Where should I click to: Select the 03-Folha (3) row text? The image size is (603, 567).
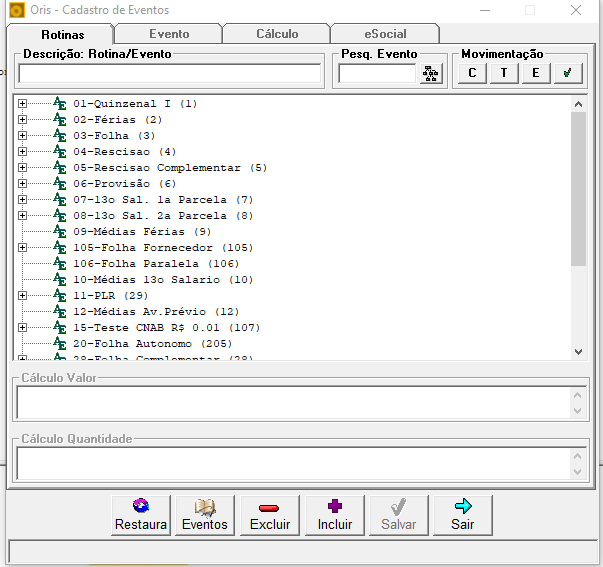[114, 135]
